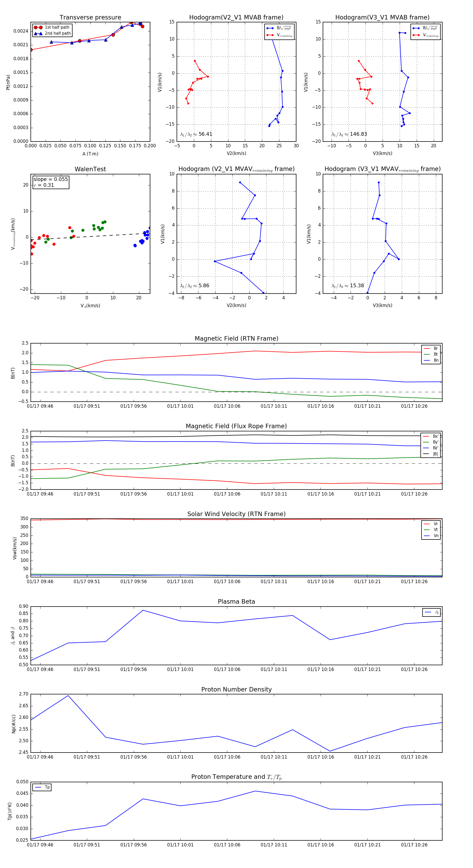Click the 'Bn' legend entry
This screenshot has width=473, height=868.
point(431,360)
